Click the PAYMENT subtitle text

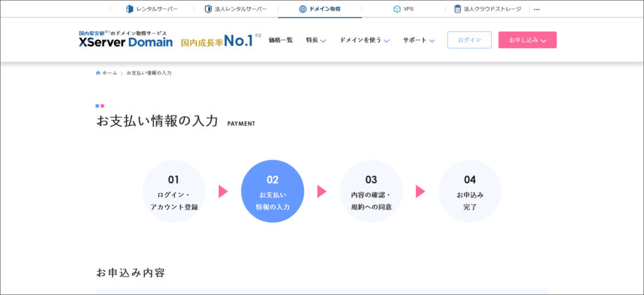241,124
